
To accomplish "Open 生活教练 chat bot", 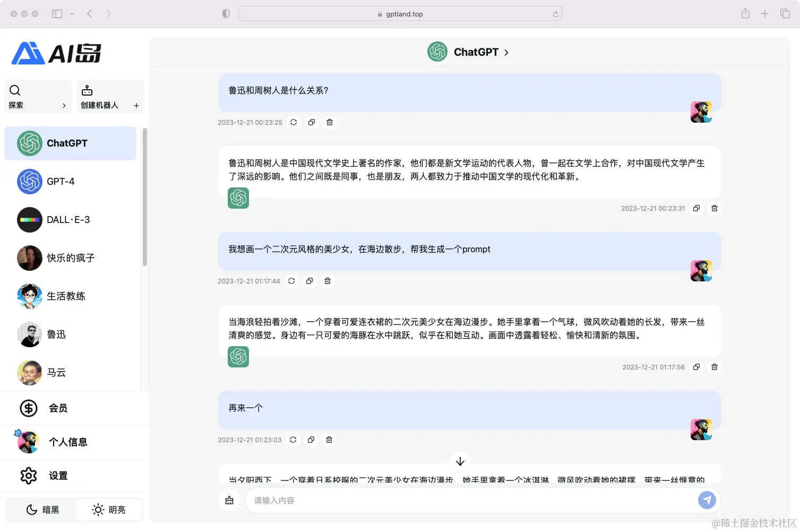I will (x=70, y=296).
